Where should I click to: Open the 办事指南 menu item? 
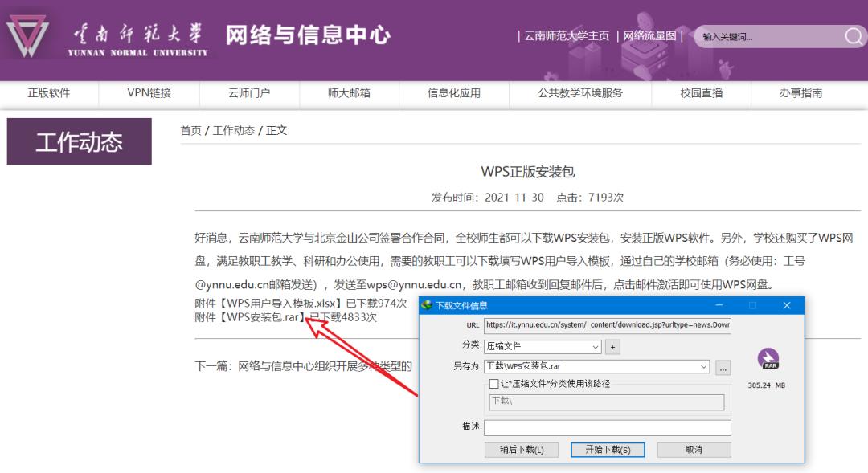coord(800,93)
